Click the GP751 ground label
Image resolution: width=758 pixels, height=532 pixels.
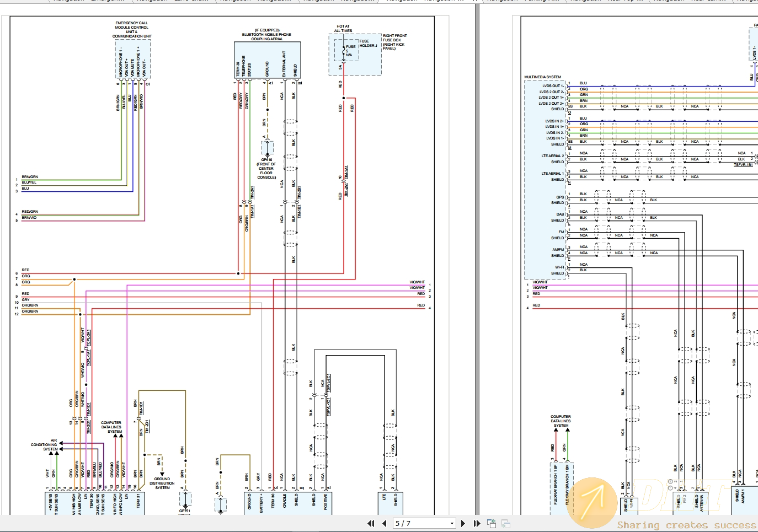(x=185, y=510)
